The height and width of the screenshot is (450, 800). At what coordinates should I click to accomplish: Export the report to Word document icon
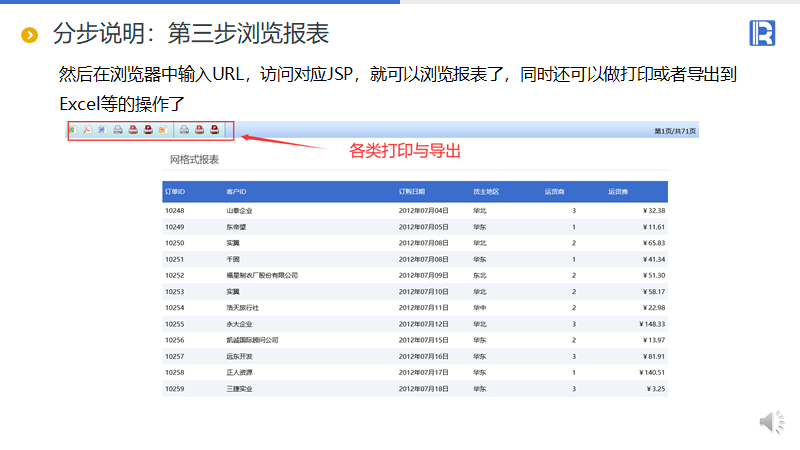[x=103, y=130]
